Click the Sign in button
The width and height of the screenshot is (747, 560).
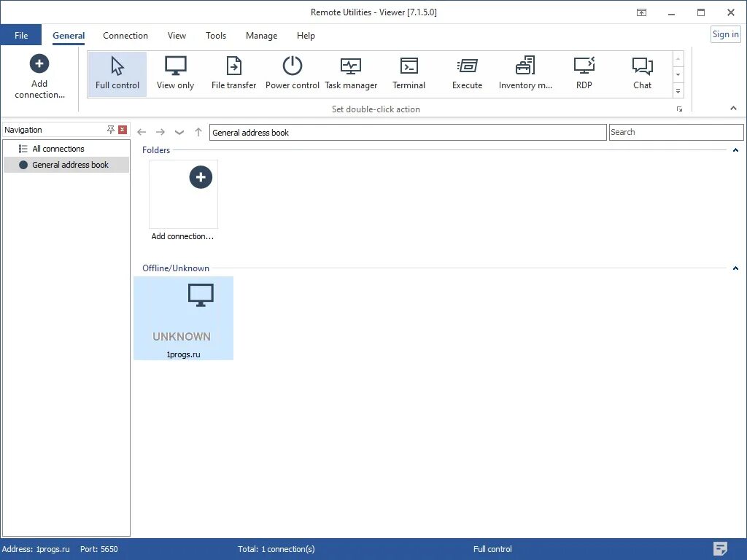(x=725, y=34)
